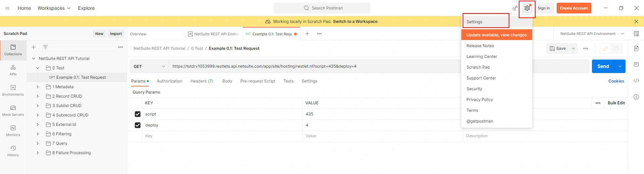This screenshot has height=174, width=644.
Task: Click Switch to a Workspace link
Action: (355, 22)
